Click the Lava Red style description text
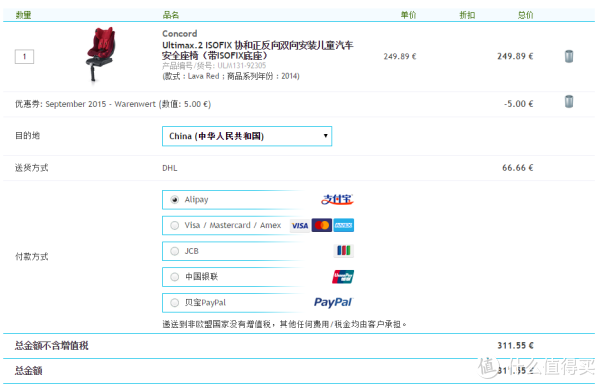Image resolution: width=600 pixels, height=384 pixels. click(x=231, y=76)
